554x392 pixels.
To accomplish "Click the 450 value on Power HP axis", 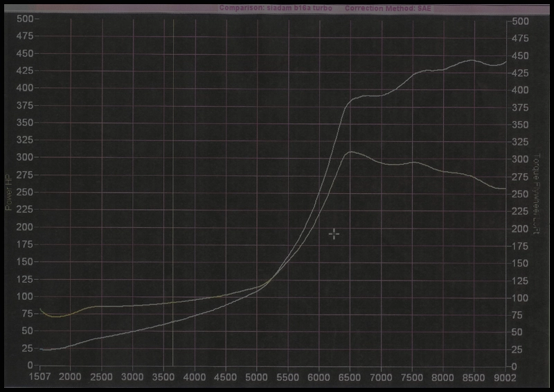I will (x=25, y=53).
